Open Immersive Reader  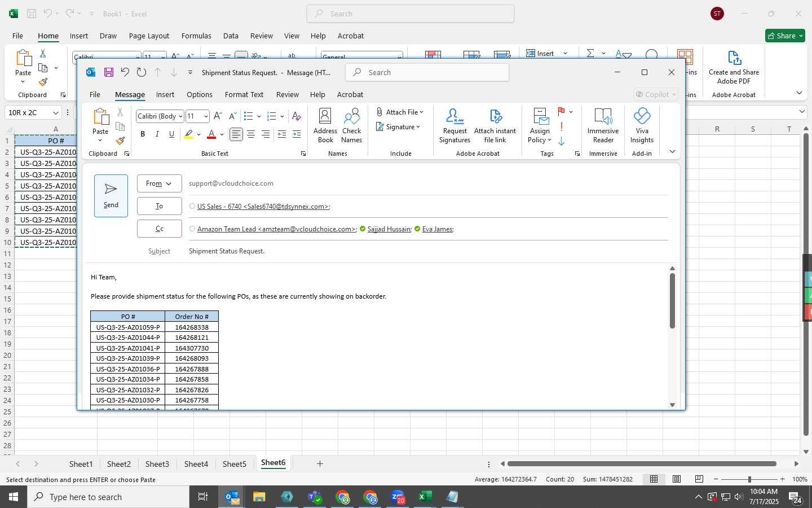click(603, 125)
